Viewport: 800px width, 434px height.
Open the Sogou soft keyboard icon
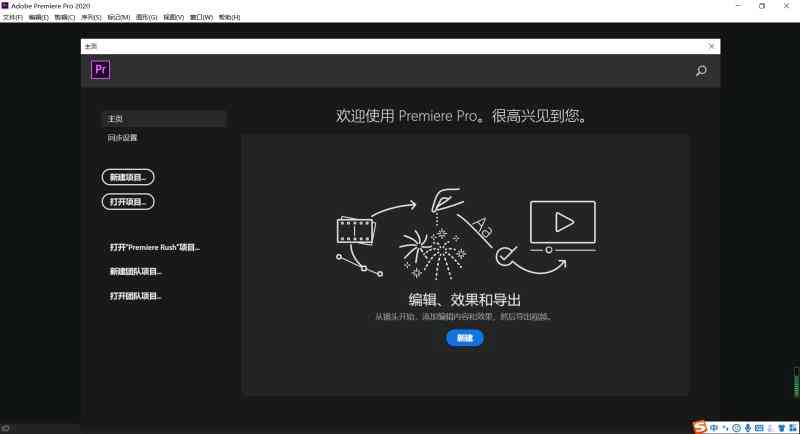[x=759, y=428]
